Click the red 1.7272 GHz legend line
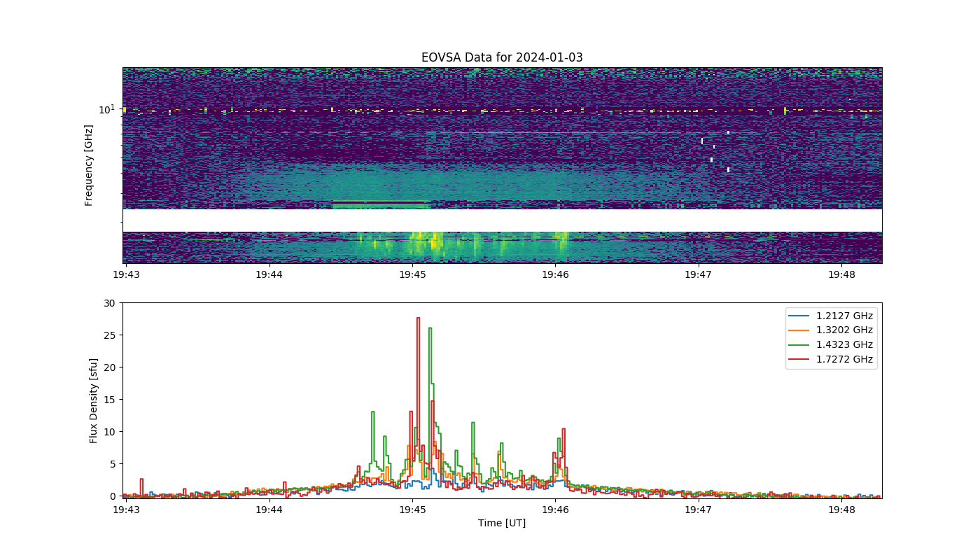 (800, 360)
